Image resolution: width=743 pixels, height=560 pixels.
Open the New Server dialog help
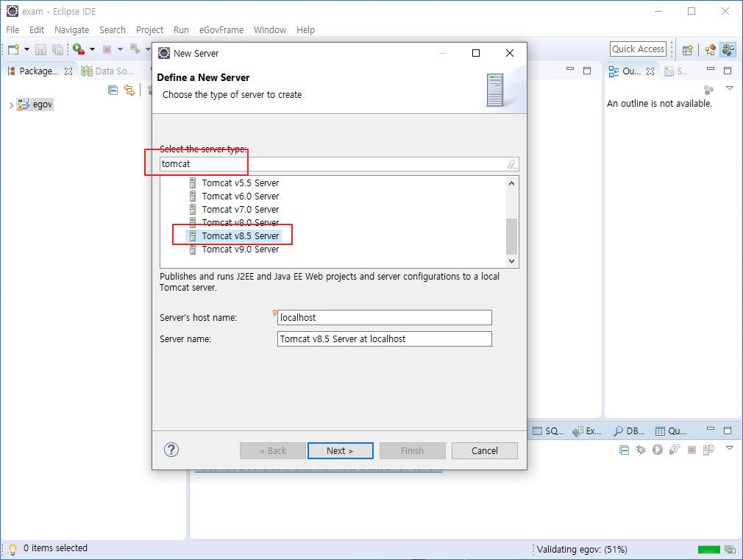click(171, 450)
